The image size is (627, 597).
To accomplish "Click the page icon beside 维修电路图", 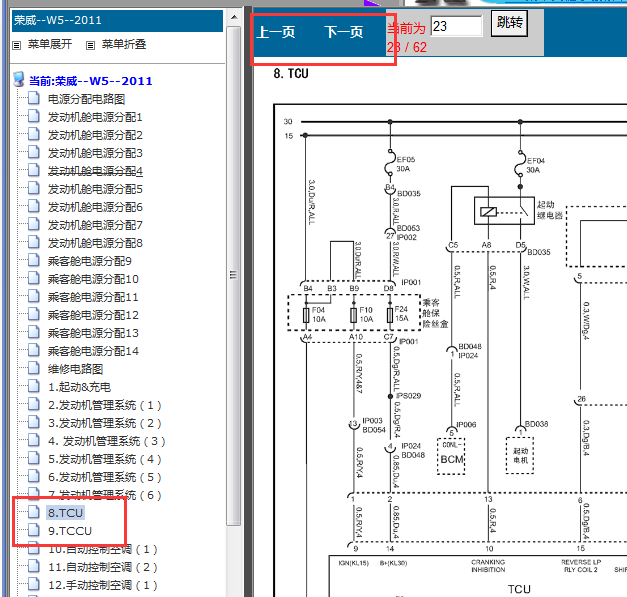I will click(x=34, y=368).
